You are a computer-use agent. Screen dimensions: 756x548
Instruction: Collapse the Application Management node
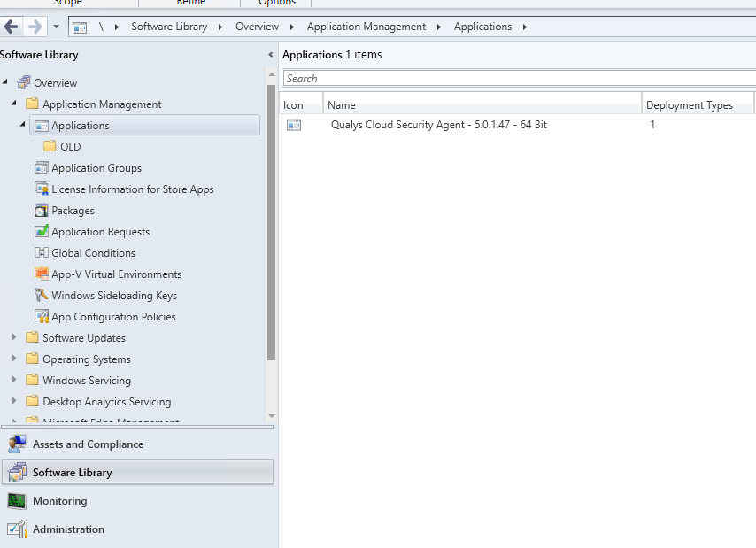click(14, 104)
